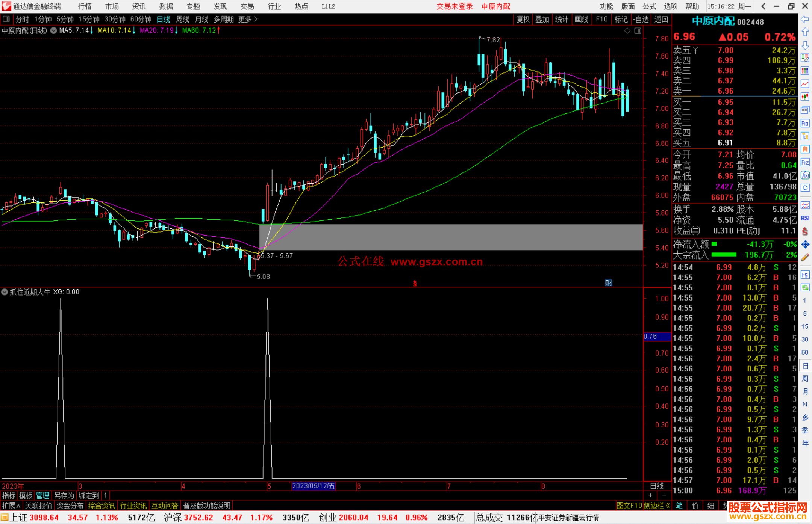This screenshot has width=812, height=524.
Task: Toggle the side panel icon above the chart
Action: coord(638,31)
